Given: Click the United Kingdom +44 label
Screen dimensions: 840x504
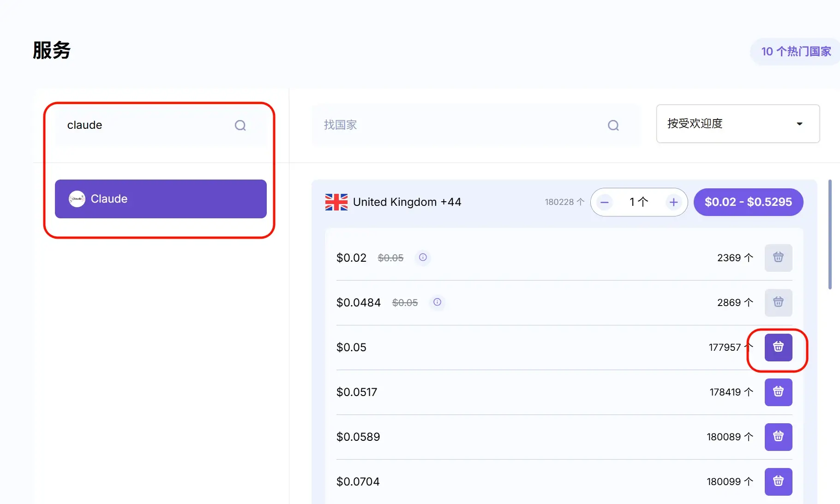Looking at the screenshot, I should point(407,202).
